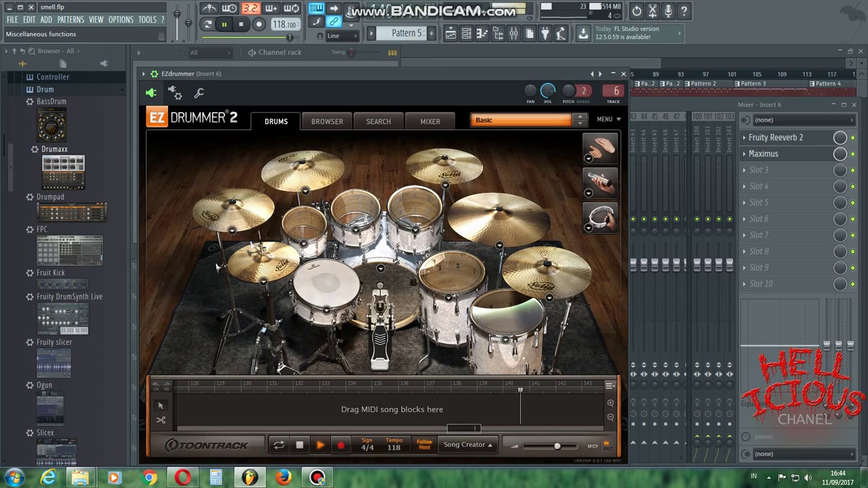The image size is (868, 488).
Task: Click the EZdrummer redo arrow
Action: 167,386
